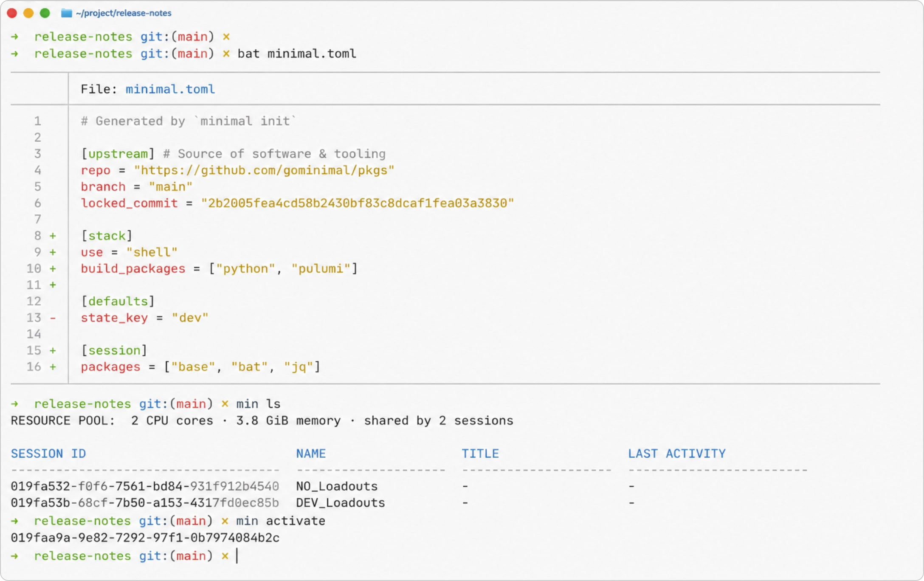Click the NAME column header
Viewport: 924px width, 581px height.
coord(311,454)
